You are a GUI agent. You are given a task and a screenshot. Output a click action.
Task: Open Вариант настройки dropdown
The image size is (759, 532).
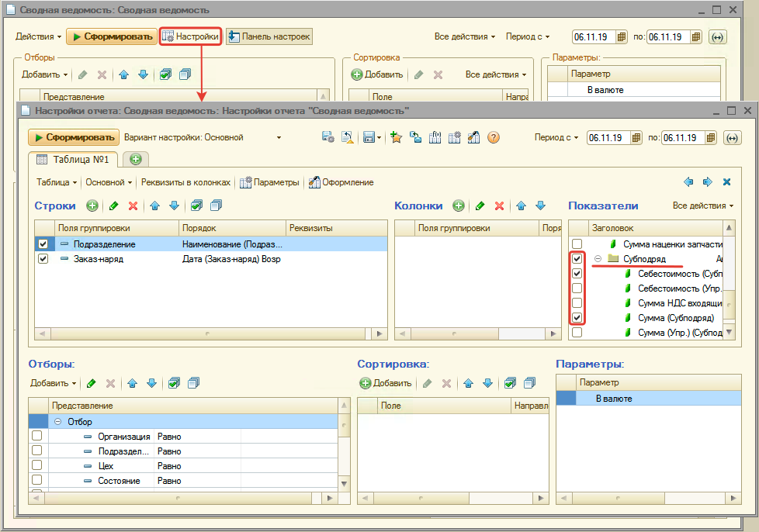coord(279,138)
